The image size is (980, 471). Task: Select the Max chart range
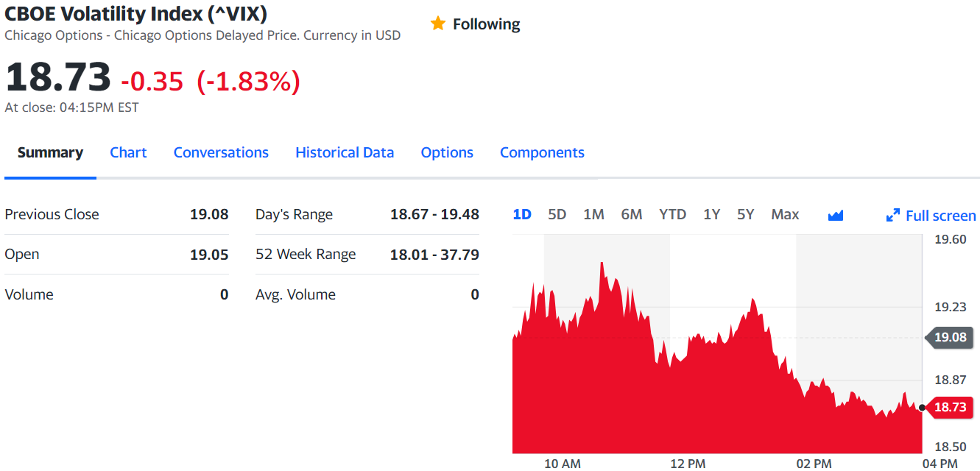coord(785,214)
